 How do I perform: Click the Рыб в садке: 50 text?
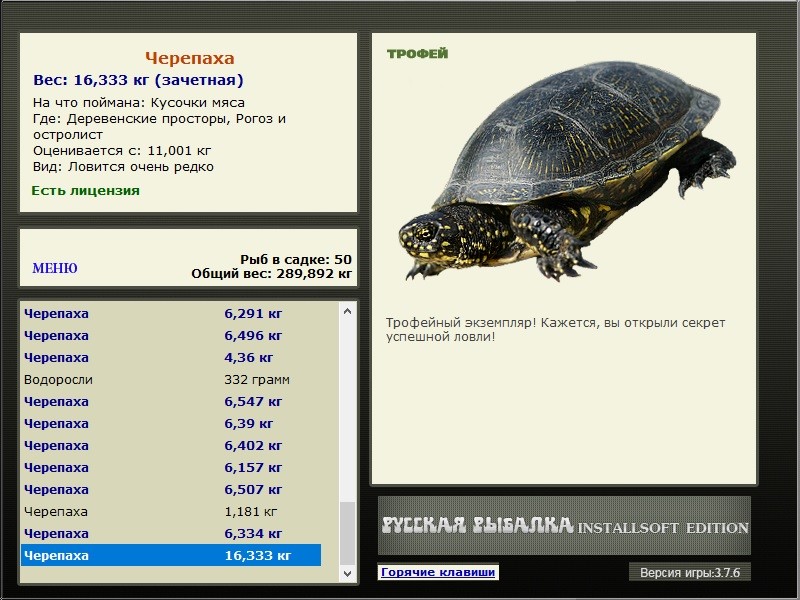[296, 259]
